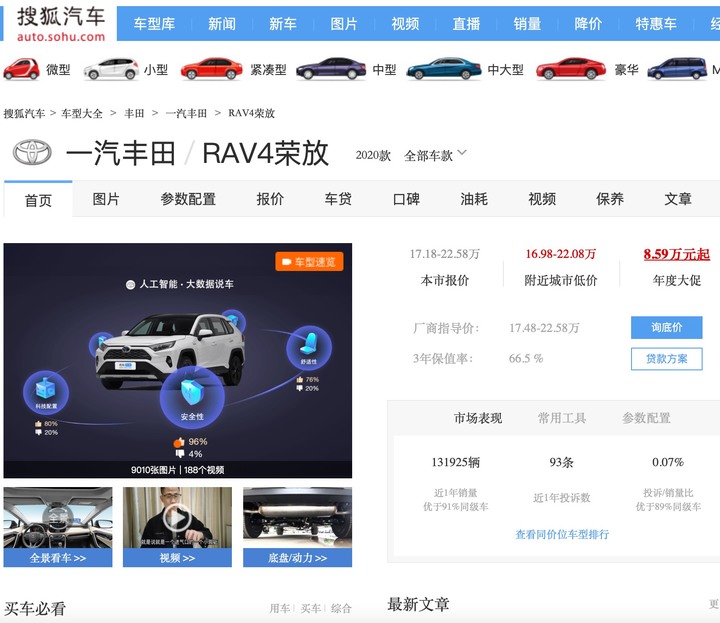Switch to the 首页 tab
720x623 pixels.
click(38, 200)
